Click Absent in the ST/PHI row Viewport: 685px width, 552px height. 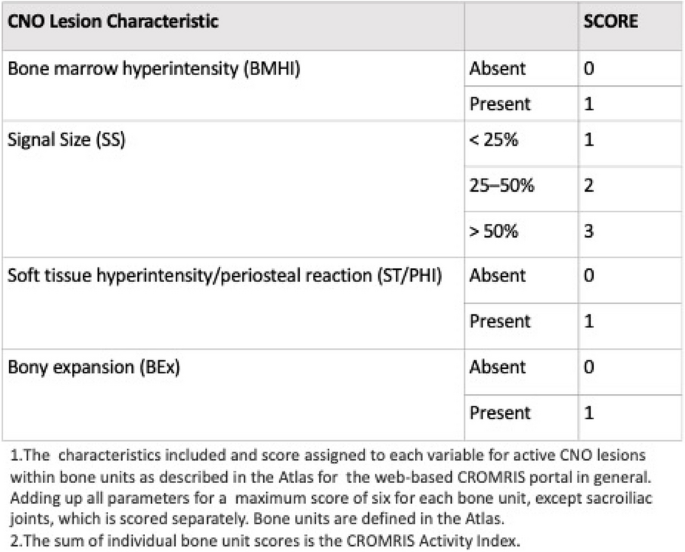coord(497,275)
